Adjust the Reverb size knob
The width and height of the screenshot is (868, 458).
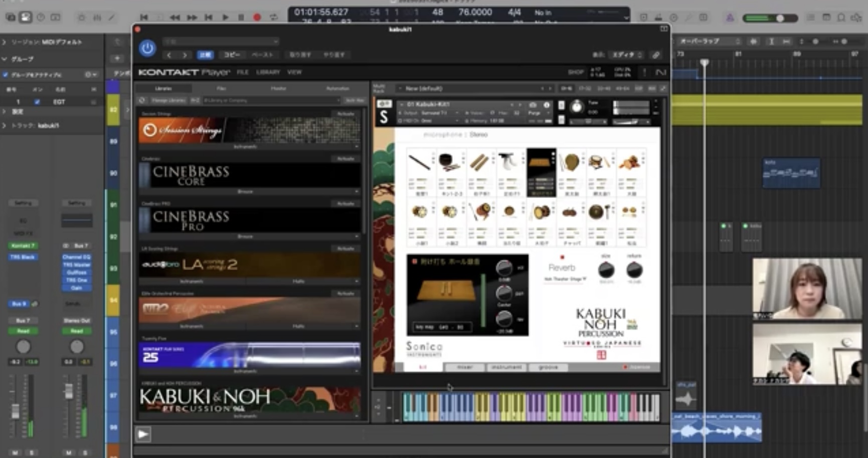(x=606, y=271)
